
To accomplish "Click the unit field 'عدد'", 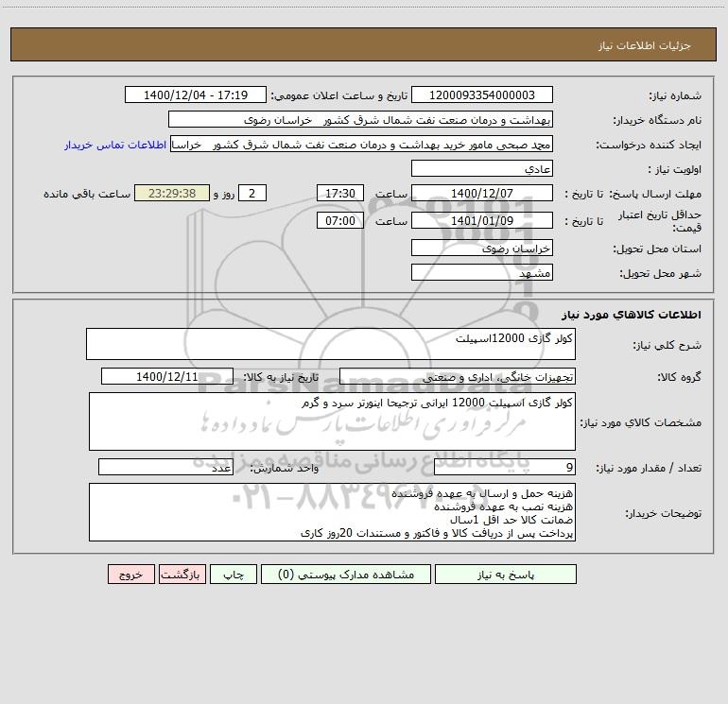I will (x=165, y=467).
